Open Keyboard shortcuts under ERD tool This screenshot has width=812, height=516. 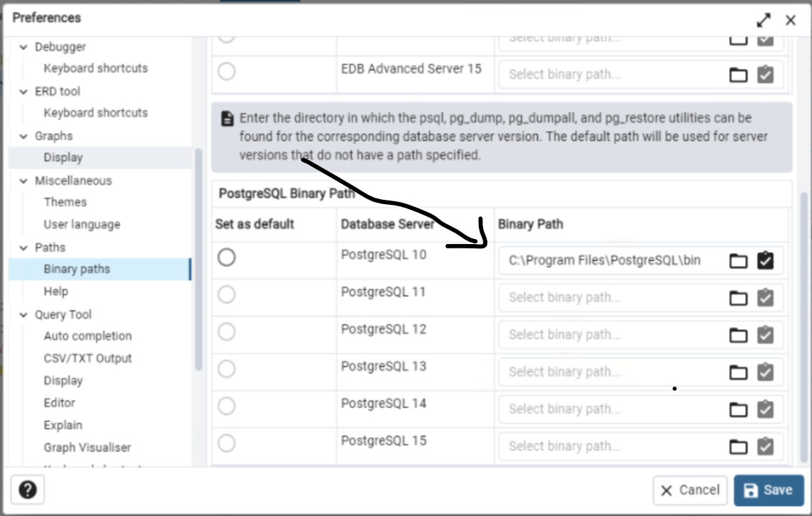[x=96, y=113]
